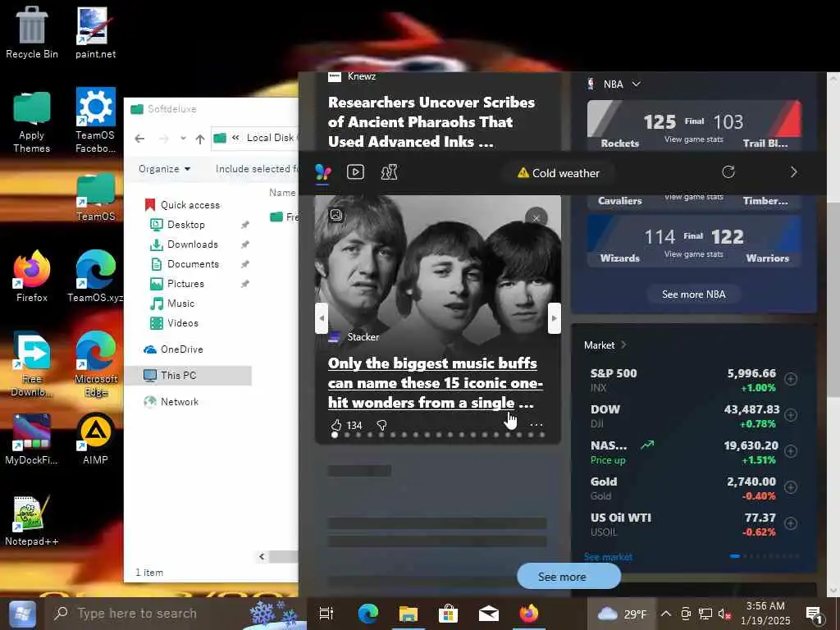Show the next story in the carousel
840x630 pixels.
point(555,318)
